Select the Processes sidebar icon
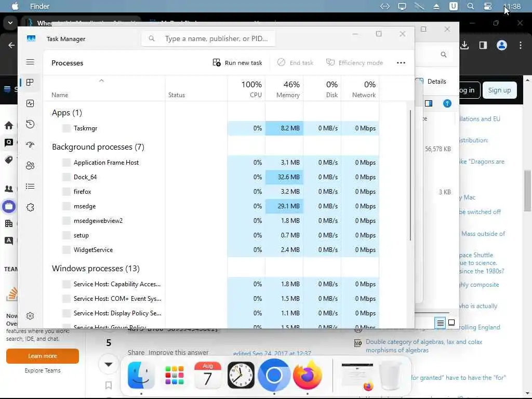The image size is (532, 399). (30, 83)
